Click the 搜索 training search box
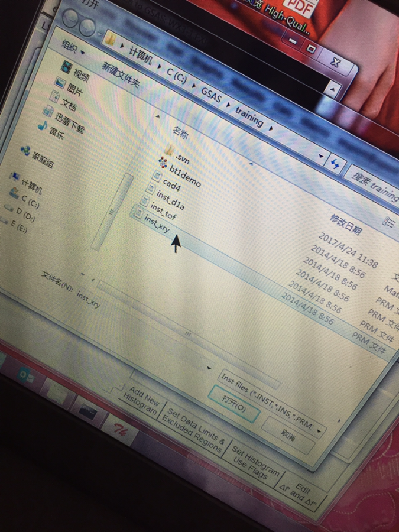Image resolution: width=399 pixels, height=532 pixels. [372, 185]
